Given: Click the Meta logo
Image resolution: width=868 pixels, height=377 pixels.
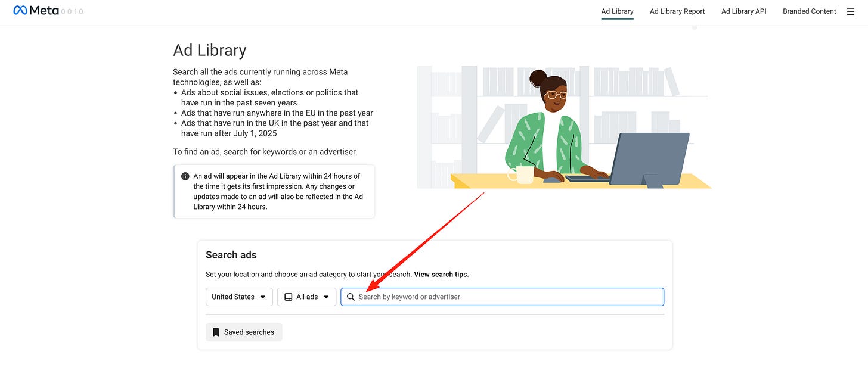Looking at the screenshot, I should 36,11.
